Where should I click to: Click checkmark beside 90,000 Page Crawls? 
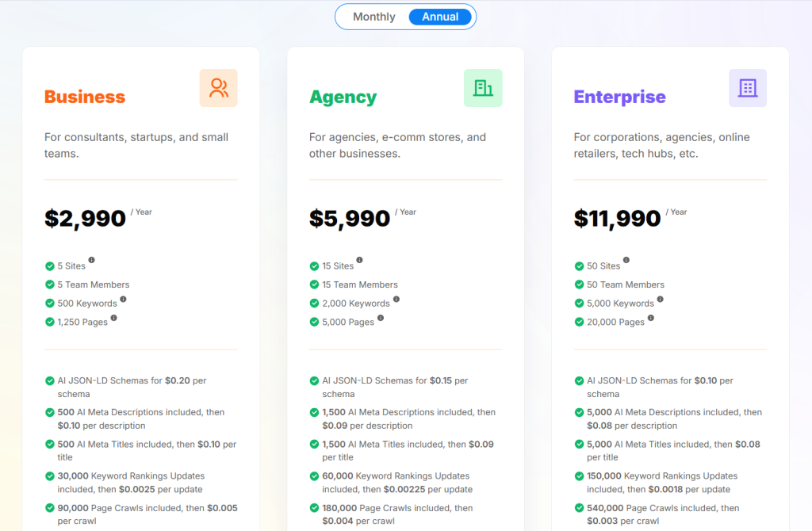(x=50, y=508)
